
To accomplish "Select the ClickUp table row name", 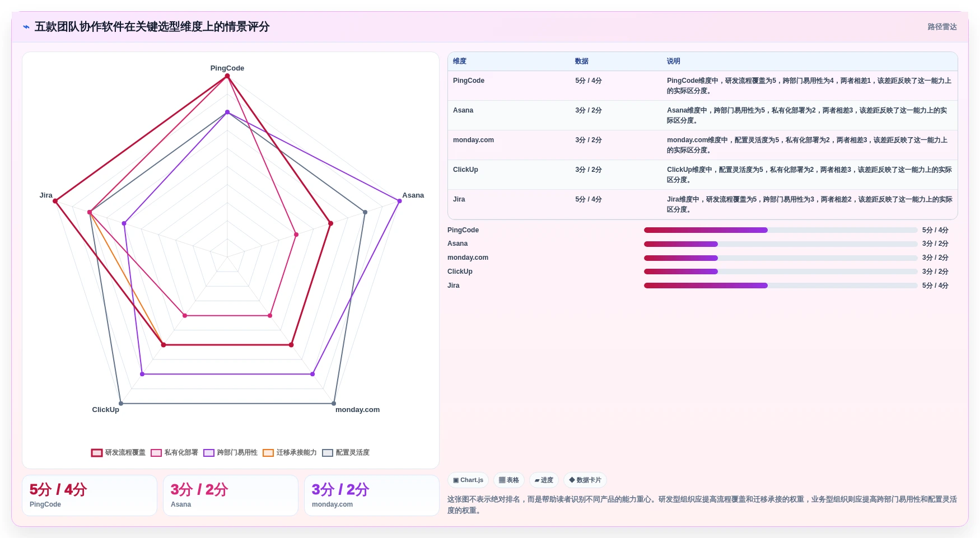I will (x=465, y=170).
